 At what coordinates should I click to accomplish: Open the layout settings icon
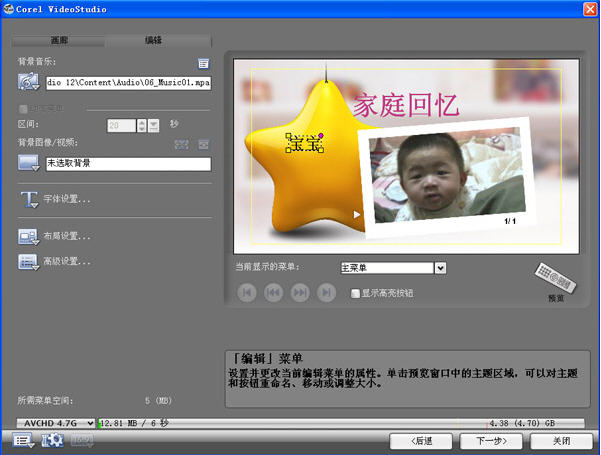pyautogui.click(x=28, y=237)
